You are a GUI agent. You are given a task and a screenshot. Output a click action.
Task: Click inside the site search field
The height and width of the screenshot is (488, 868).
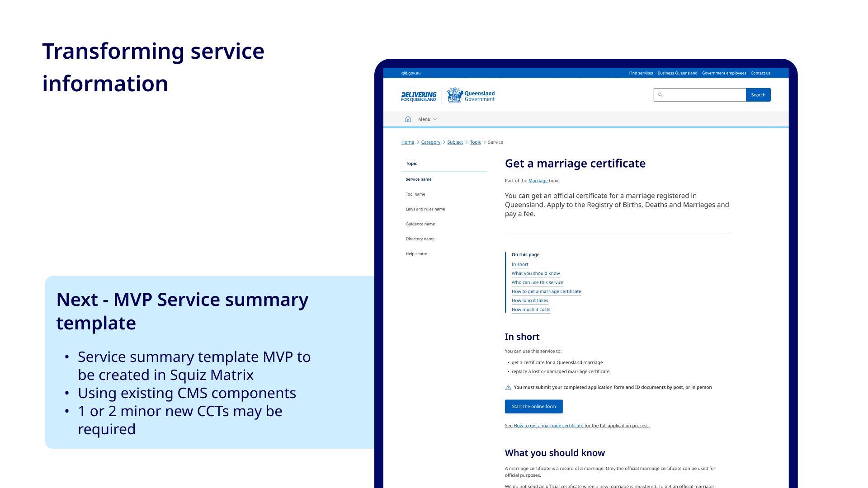[x=703, y=95]
